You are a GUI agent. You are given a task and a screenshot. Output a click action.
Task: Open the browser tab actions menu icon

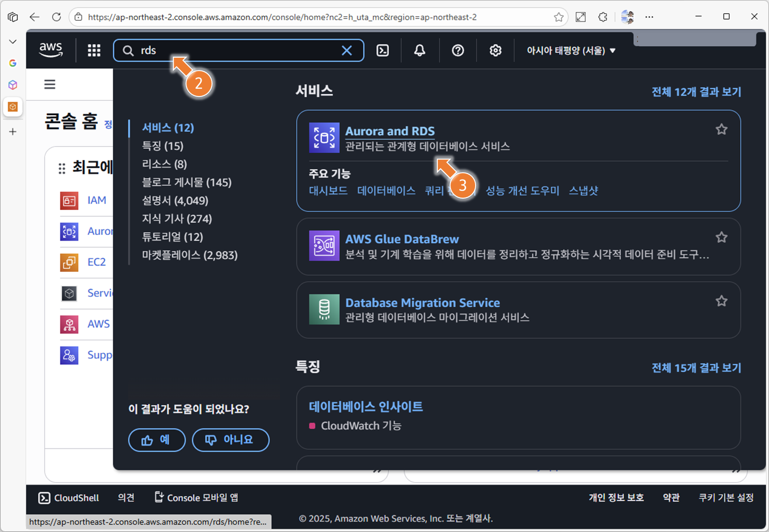[13, 17]
